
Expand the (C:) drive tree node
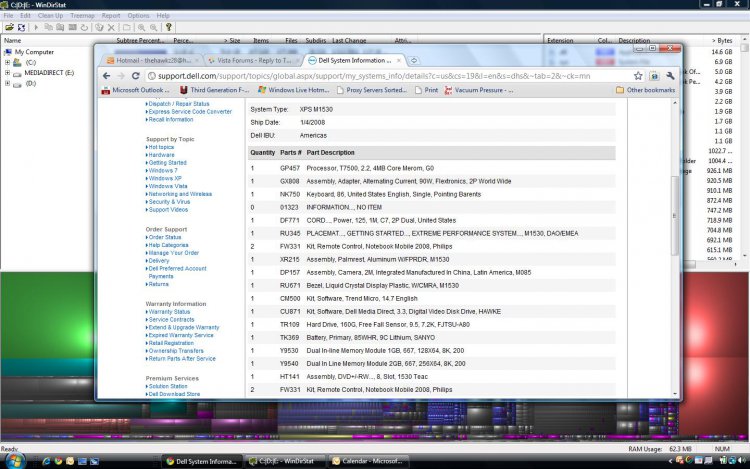click(7, 63)
